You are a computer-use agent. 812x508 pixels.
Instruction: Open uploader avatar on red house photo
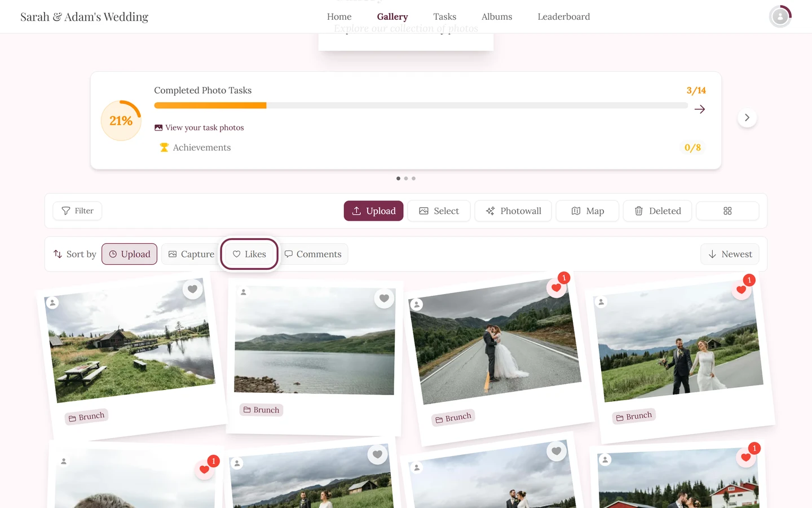coord(605,460)
